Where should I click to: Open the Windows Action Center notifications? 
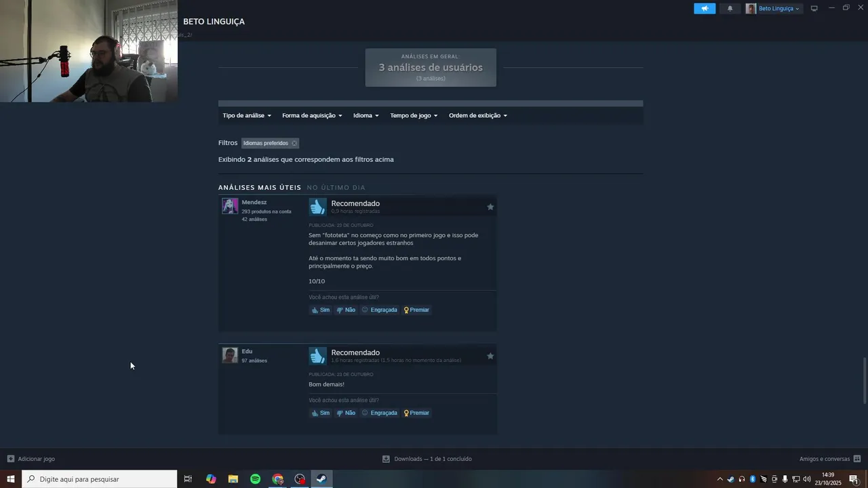854,479
